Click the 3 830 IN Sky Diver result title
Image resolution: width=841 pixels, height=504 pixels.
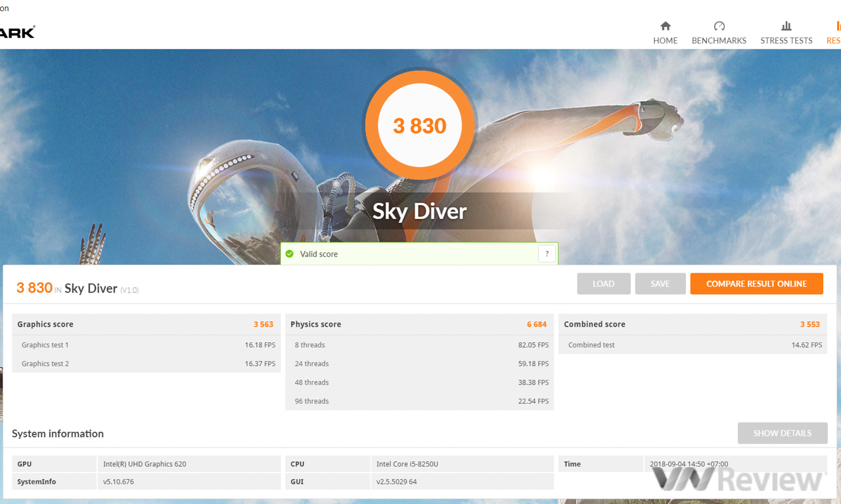click(x=67, y=288)
